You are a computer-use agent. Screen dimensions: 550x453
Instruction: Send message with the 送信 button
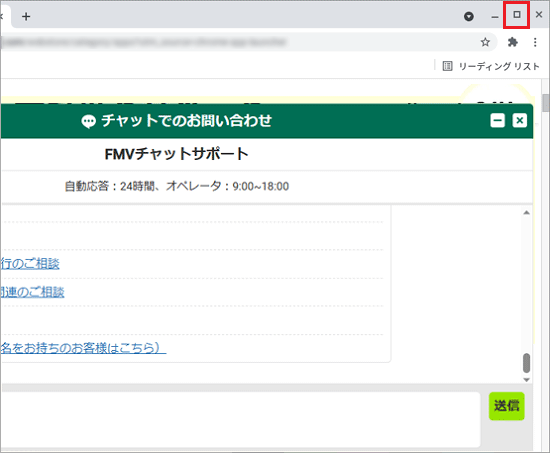pos(507,406)
